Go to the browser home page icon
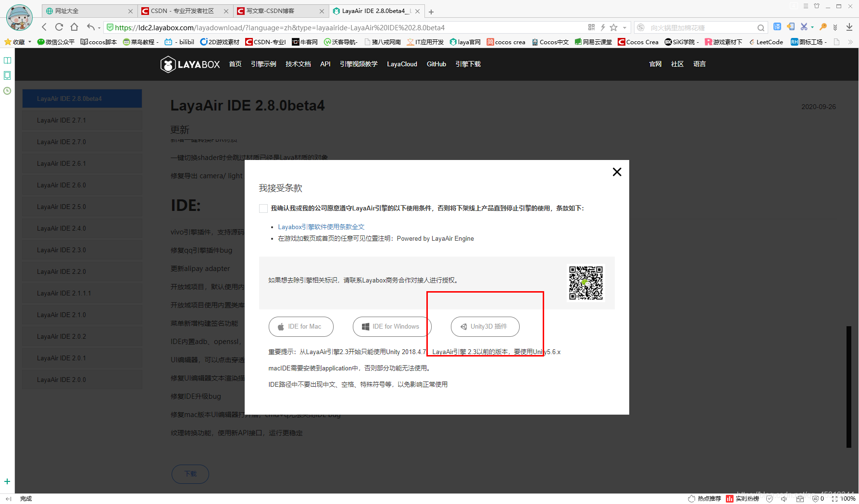This screenshot has height=504, width=859. point(74,27)
